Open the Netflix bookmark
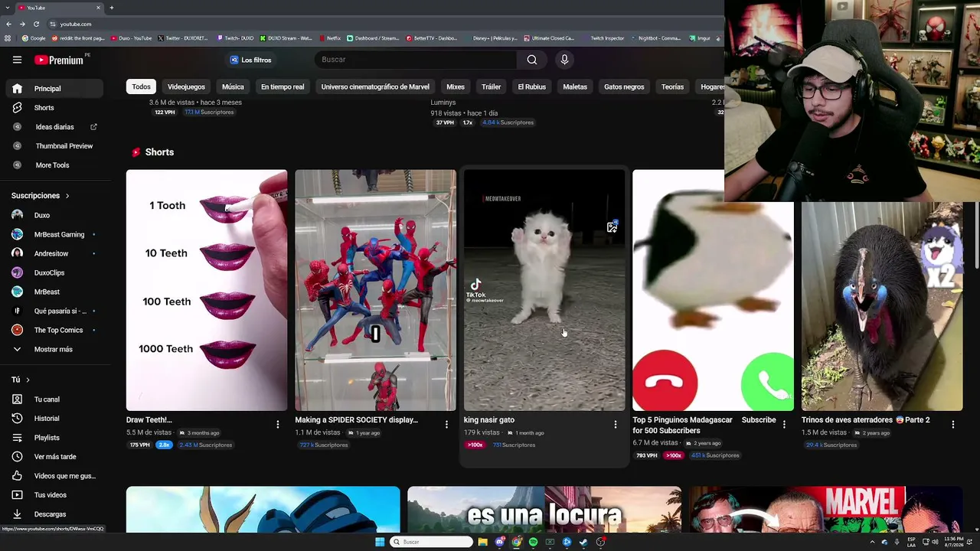This screenshot has width=980, height=551. pyautogui.click(x=330, y=38)
